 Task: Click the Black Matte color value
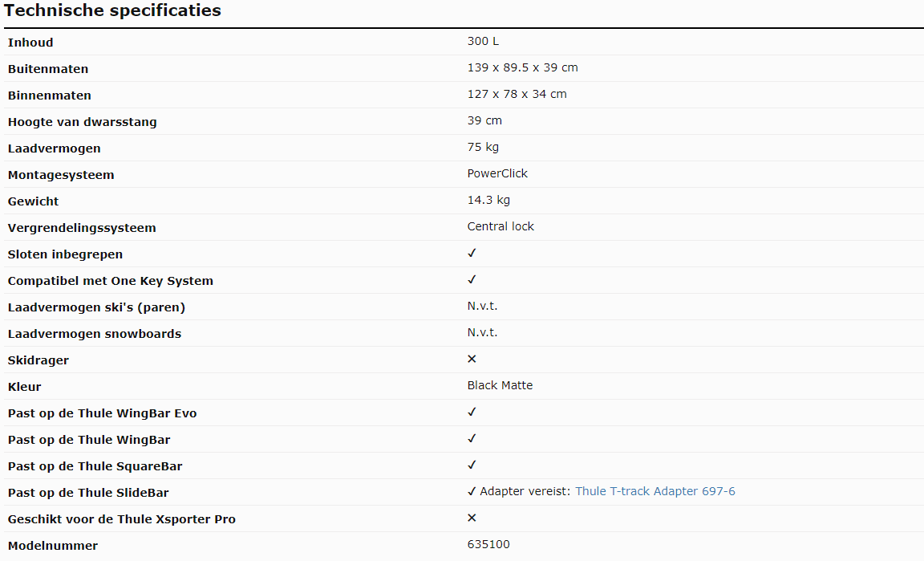[500, 385]
